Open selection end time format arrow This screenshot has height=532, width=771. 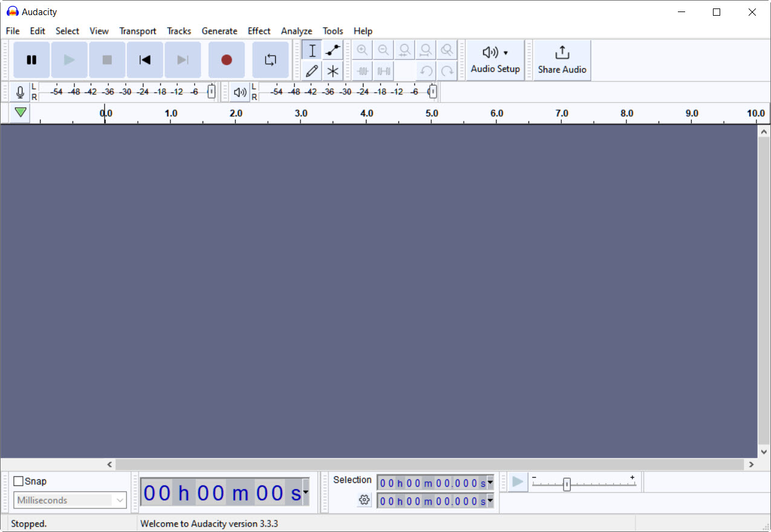490,501
